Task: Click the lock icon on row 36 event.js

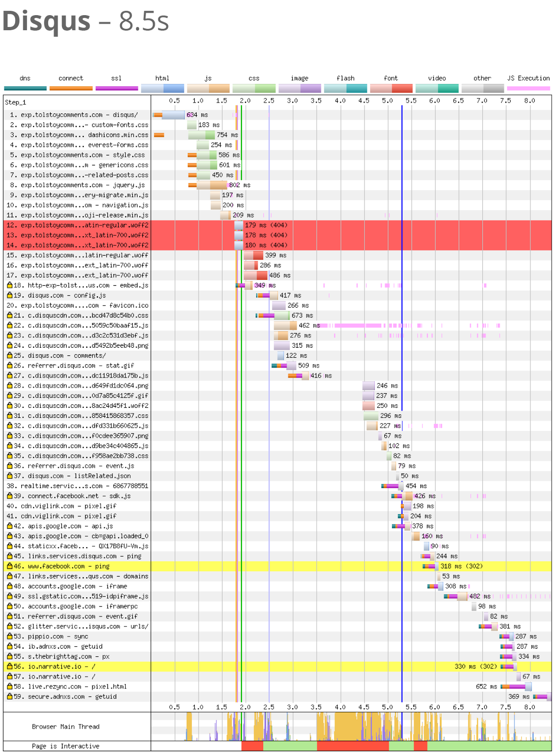Action: coord(9,466)
